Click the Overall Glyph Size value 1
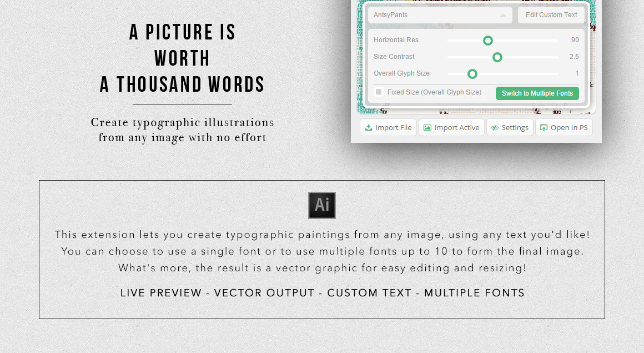 577,73
